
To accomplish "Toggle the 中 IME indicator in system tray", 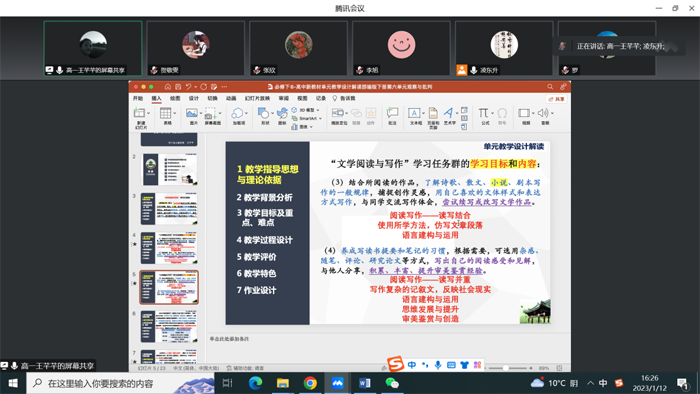I will (x=603, y=383).
